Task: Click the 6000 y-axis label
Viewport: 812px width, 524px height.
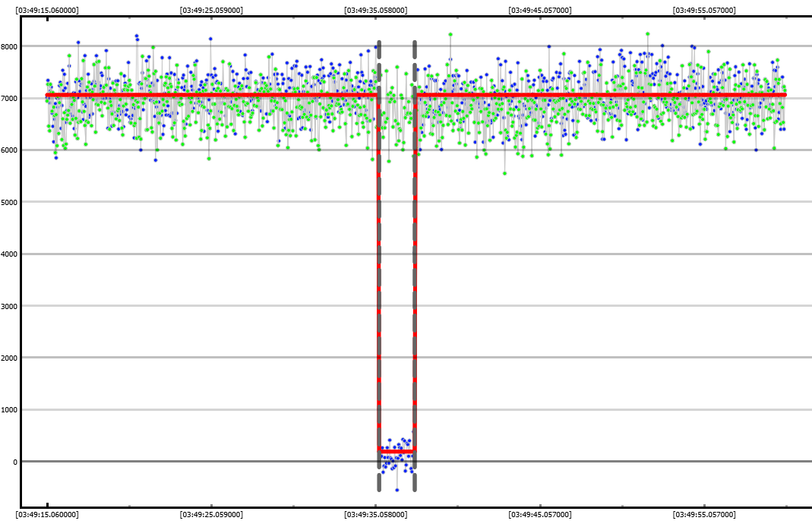Action: coord(9,150)
